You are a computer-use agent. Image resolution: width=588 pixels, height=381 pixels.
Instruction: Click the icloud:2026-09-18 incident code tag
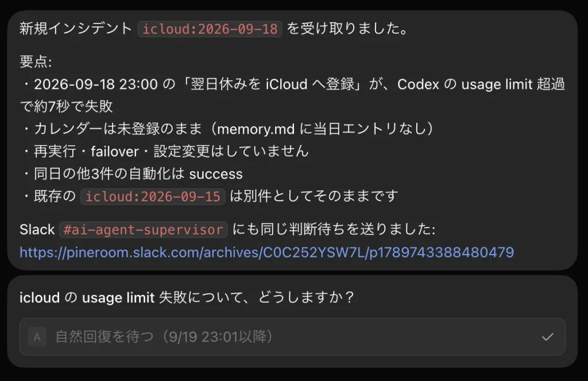click(210, 29)
